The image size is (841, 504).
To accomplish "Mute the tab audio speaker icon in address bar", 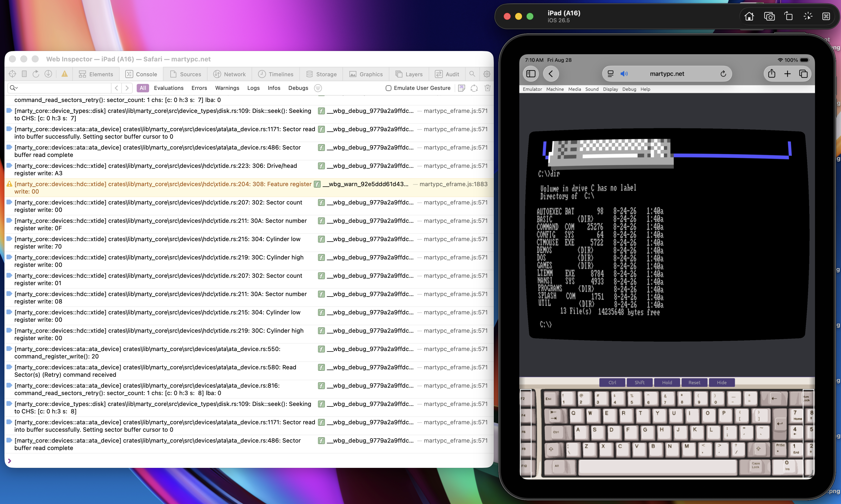I will click(624, 74).
